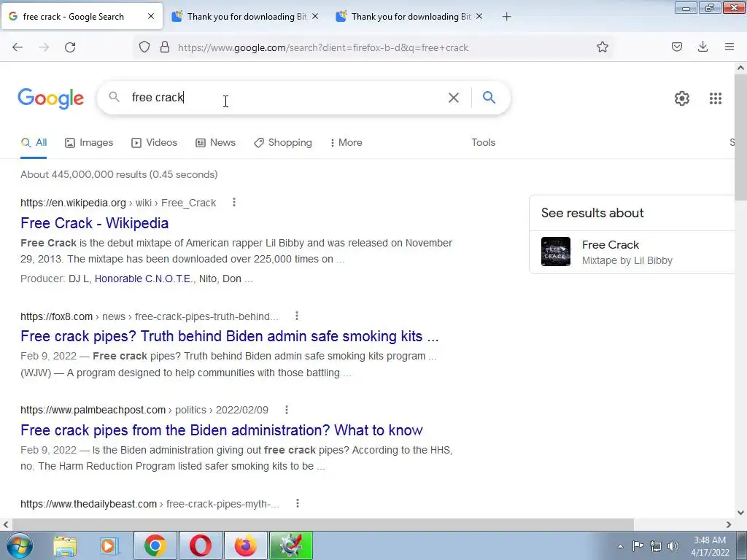Open three-dot menu for fox8.com result
The image size is (747, 560).
(297, 316)
